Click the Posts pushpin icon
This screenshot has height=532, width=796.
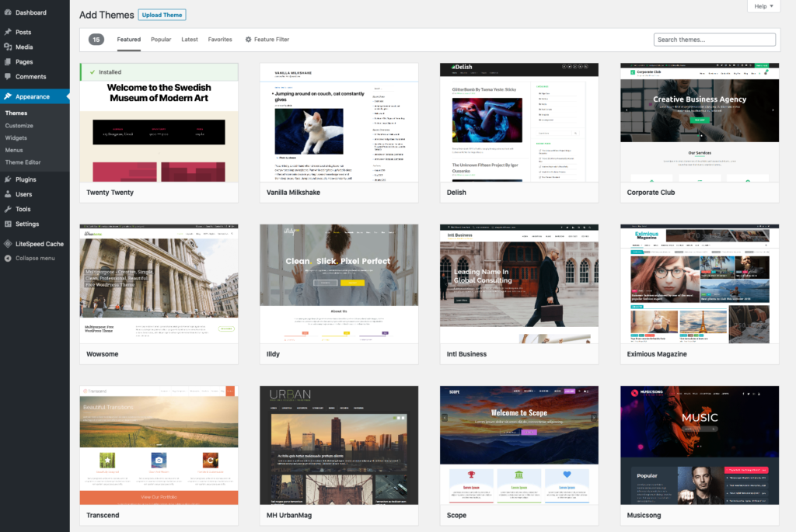8,33
